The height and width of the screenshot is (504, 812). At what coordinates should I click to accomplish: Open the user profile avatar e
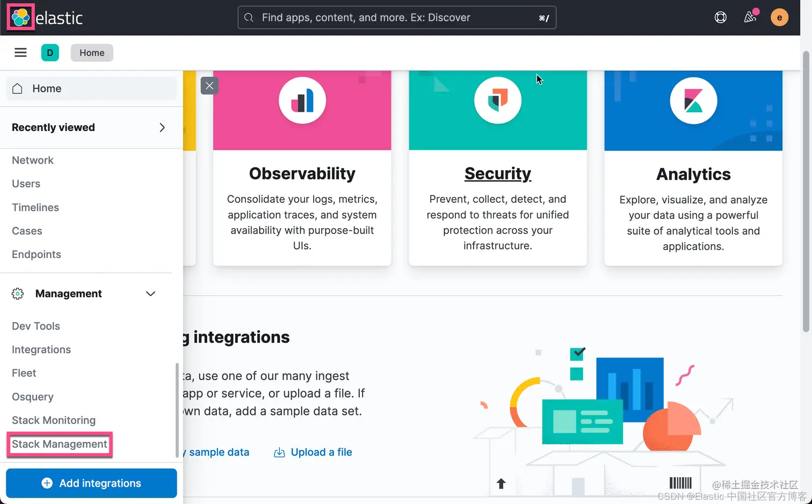[x=779, y=17]
